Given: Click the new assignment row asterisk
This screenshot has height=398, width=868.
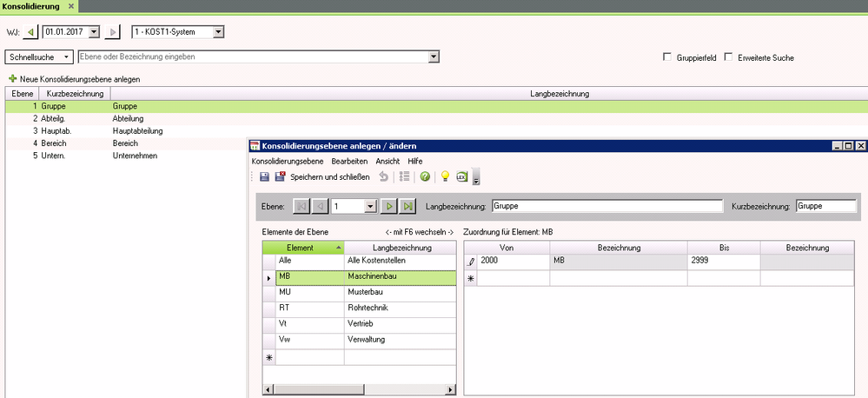Looking at the screenshot, I should [x=471, y=278].
